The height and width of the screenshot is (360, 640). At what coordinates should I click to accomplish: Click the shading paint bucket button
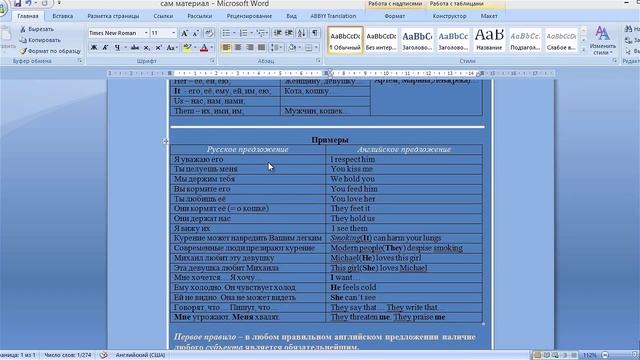(292, 48)
